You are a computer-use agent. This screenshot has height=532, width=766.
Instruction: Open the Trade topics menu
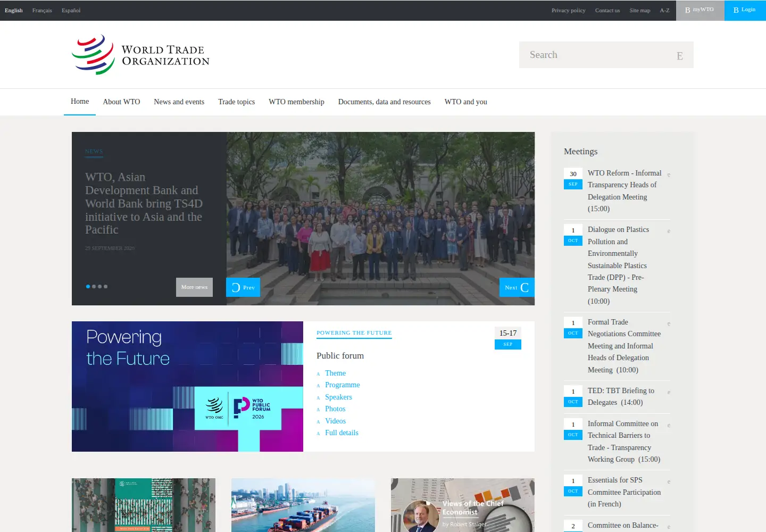coord(236,102)
